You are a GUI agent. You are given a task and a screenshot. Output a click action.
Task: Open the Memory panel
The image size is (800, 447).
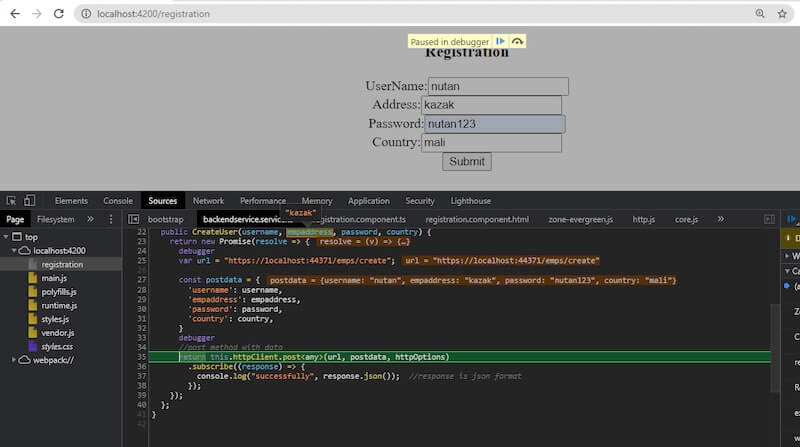(x=317, y=201)
